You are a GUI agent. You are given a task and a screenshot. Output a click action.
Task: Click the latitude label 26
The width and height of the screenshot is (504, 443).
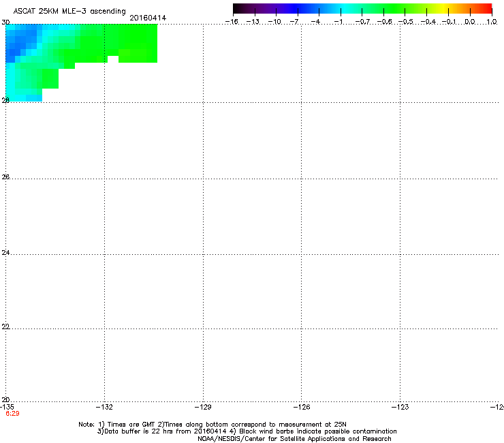point(5,177)
